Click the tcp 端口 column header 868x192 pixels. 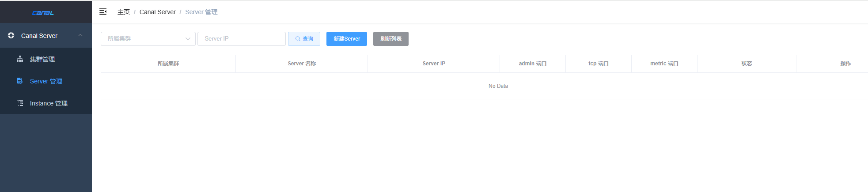point(599,64)
